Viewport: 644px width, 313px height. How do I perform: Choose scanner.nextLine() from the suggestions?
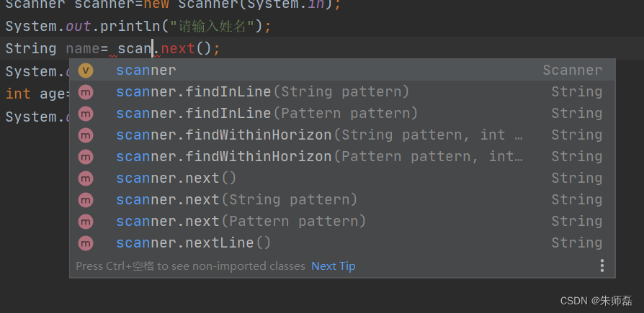pos(342,243)
